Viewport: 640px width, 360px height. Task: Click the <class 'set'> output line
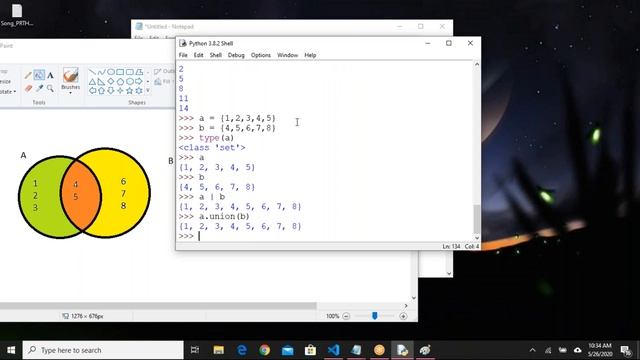212,148
